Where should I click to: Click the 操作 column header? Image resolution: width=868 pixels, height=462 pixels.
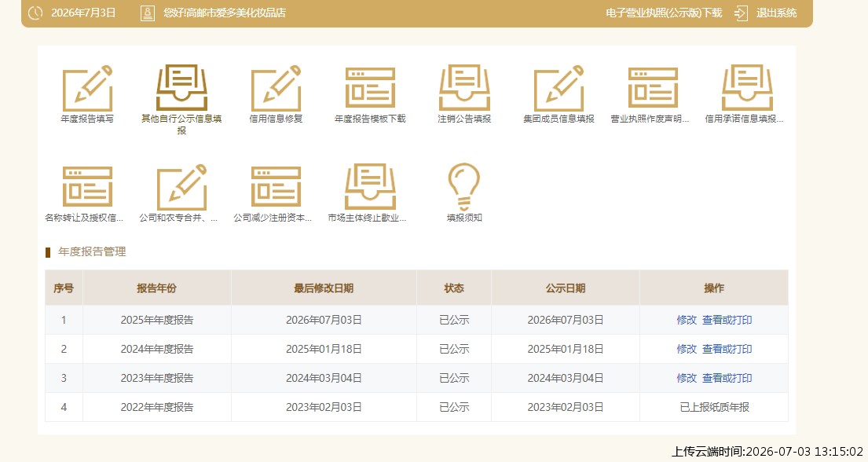coord(714,288)
